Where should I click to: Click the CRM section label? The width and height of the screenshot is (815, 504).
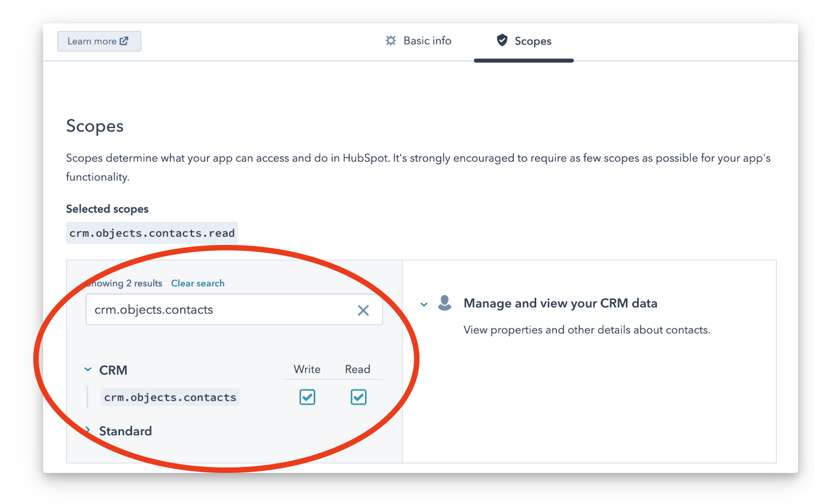click(x=113, y=370)
